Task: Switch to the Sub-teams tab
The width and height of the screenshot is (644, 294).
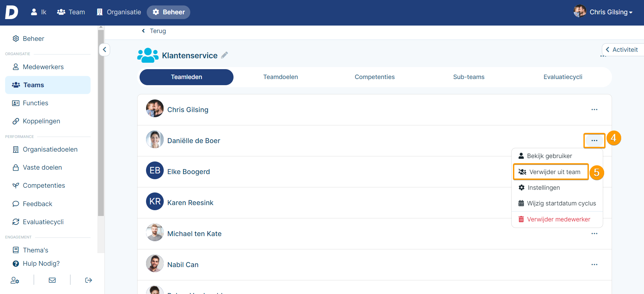Action: 468,77
